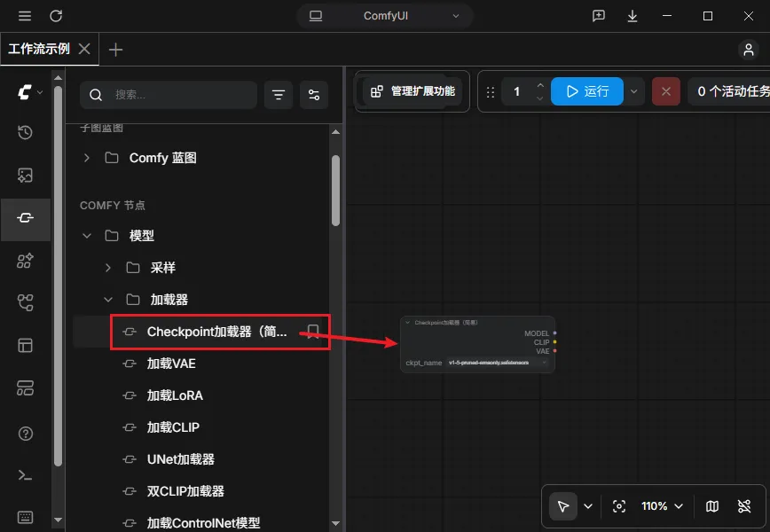Open the 0 个活动任务 panel
770x532 pixels.
click(728, 91)
